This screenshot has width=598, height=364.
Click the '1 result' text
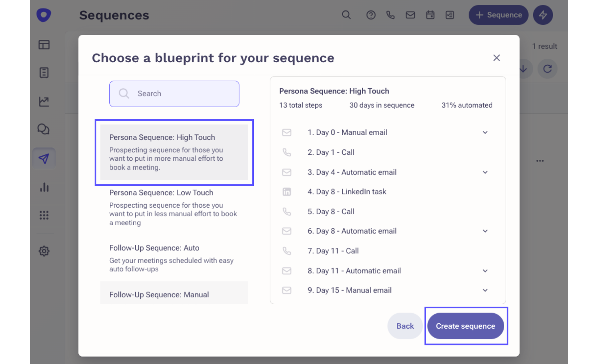click(x=545, y=46)
